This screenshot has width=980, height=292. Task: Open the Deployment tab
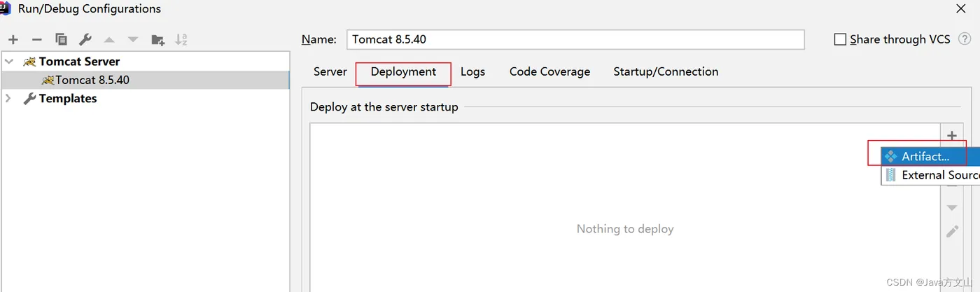click(403, 71)
